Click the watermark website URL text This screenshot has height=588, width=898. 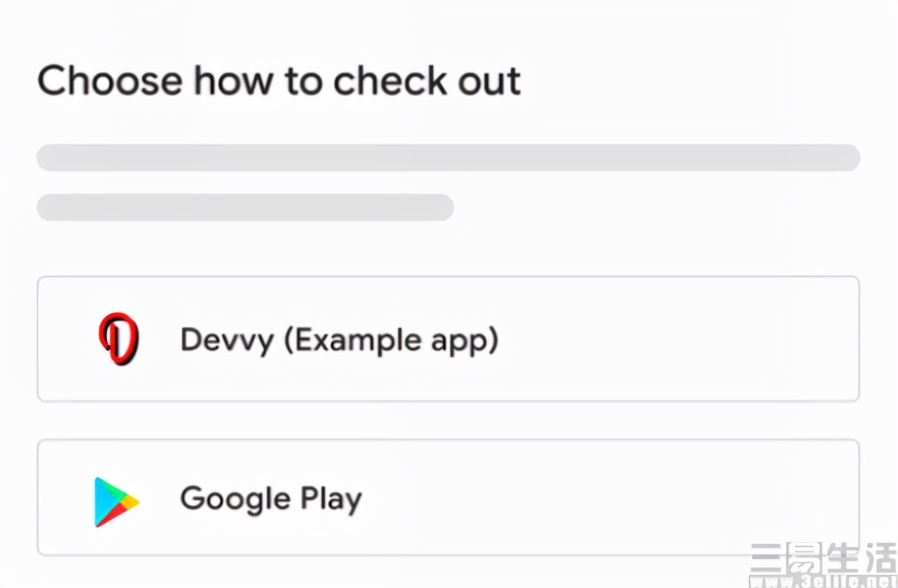[823, 581]
